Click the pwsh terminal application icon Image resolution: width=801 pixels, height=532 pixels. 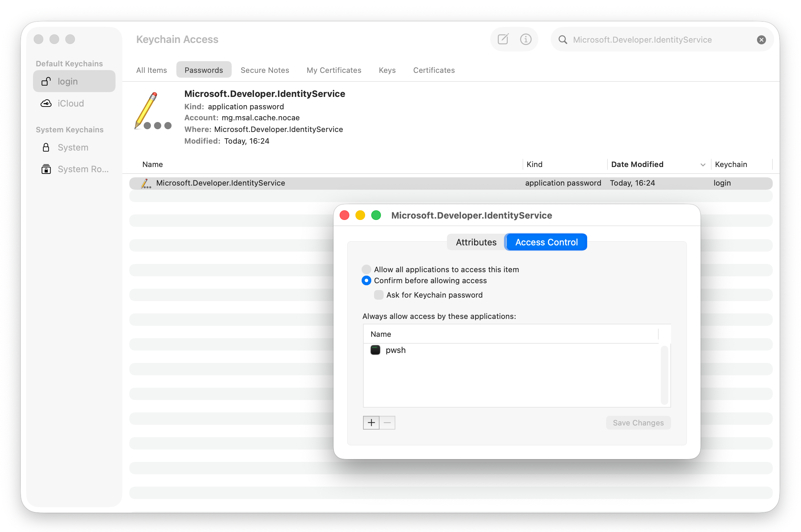tap(375, 350)
